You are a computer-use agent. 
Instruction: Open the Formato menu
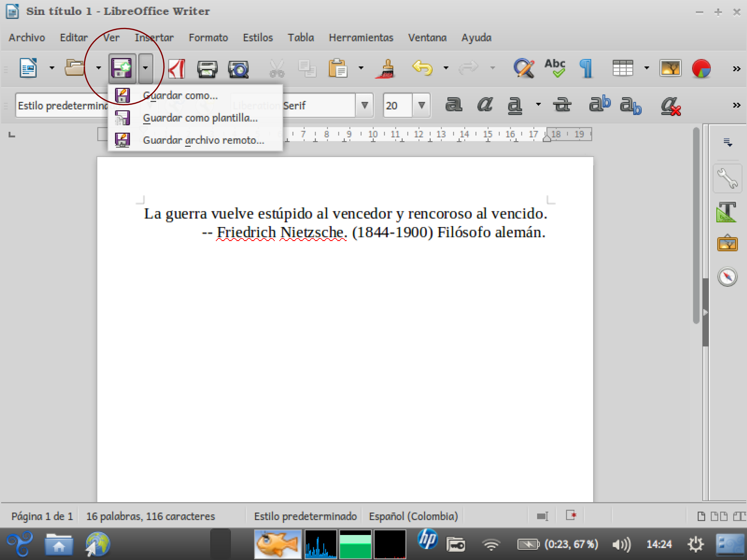[208, 38]
